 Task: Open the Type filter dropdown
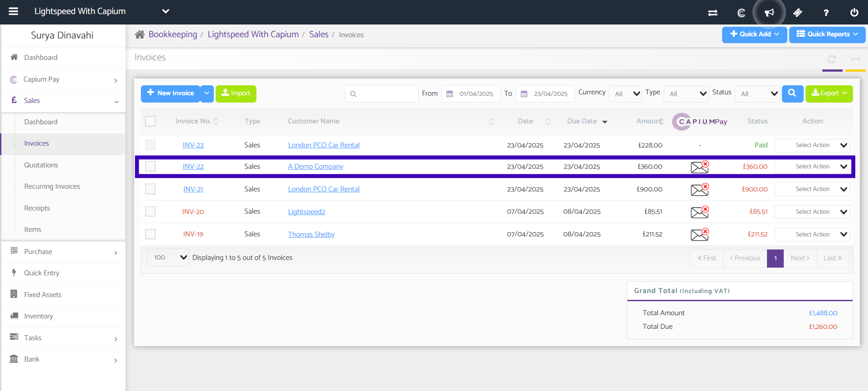click(x=686, y=94)
